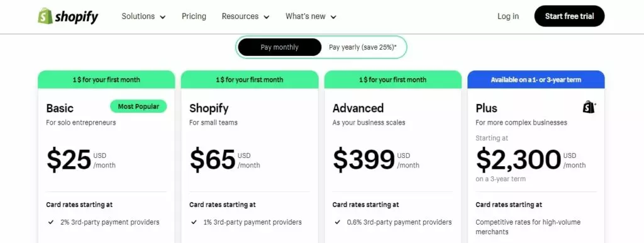Open the Pricing page link
The image size is (644, 243).
pos(194,16)
